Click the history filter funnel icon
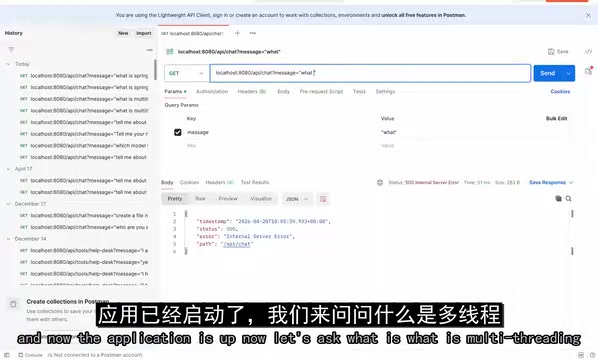 pyautogui.click(x=11, y=50)
